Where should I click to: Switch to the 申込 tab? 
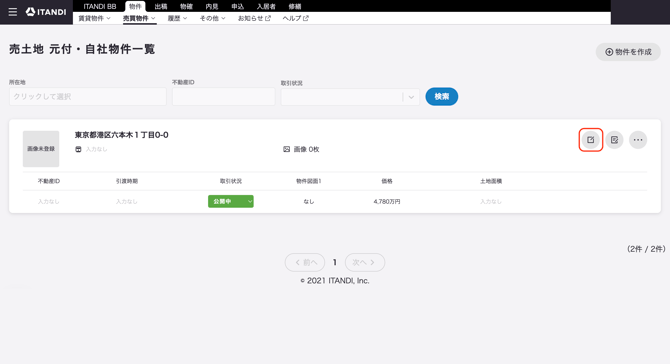point(237,6)
